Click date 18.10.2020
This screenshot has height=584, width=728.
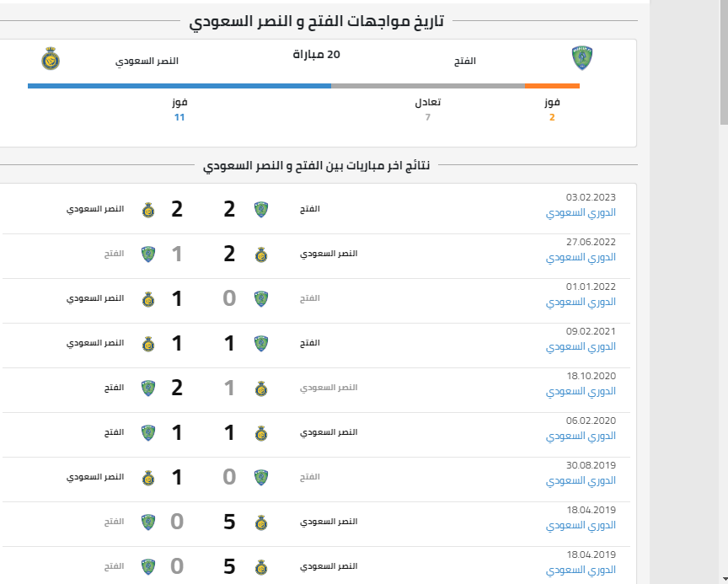(591, 376)
